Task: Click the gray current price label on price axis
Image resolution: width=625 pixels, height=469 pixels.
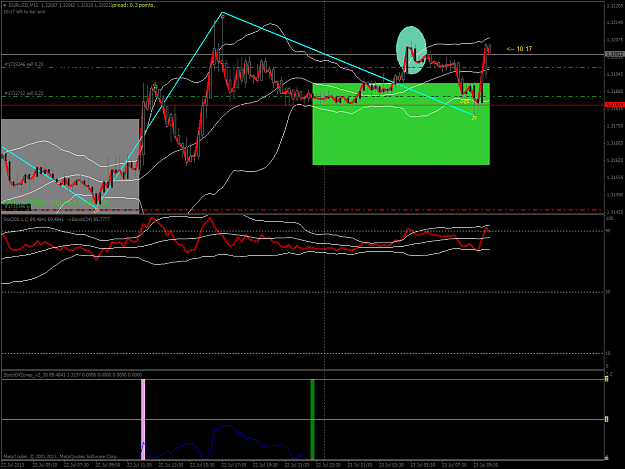Action: click(x=614, y=54)
